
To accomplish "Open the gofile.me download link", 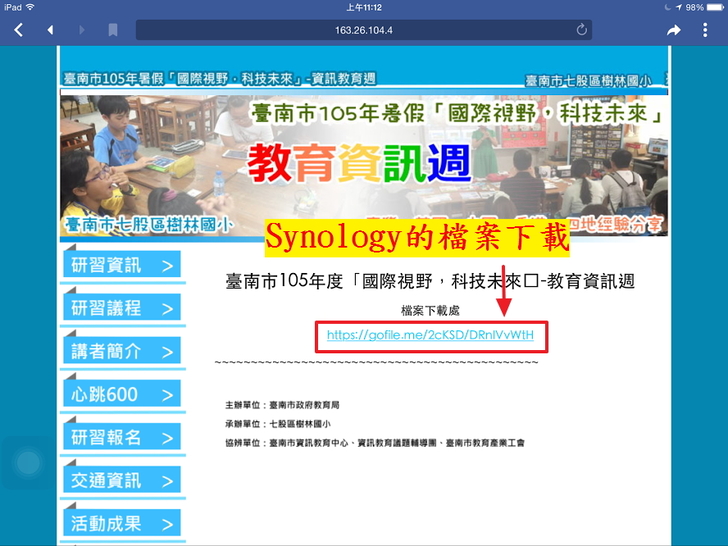I will pyautogui.click(x=430, y=335).
